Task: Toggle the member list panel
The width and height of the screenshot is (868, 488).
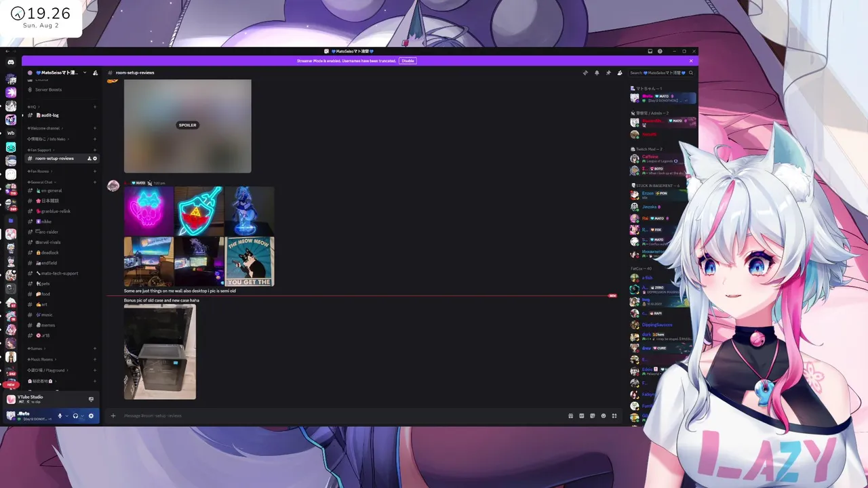Action: pyautogui.click(x=619, y=73)
